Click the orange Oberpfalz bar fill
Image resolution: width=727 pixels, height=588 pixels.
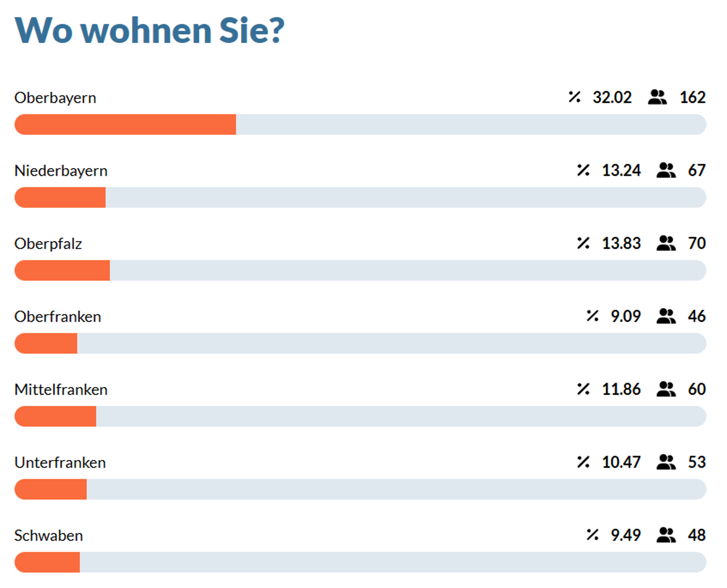62,271
